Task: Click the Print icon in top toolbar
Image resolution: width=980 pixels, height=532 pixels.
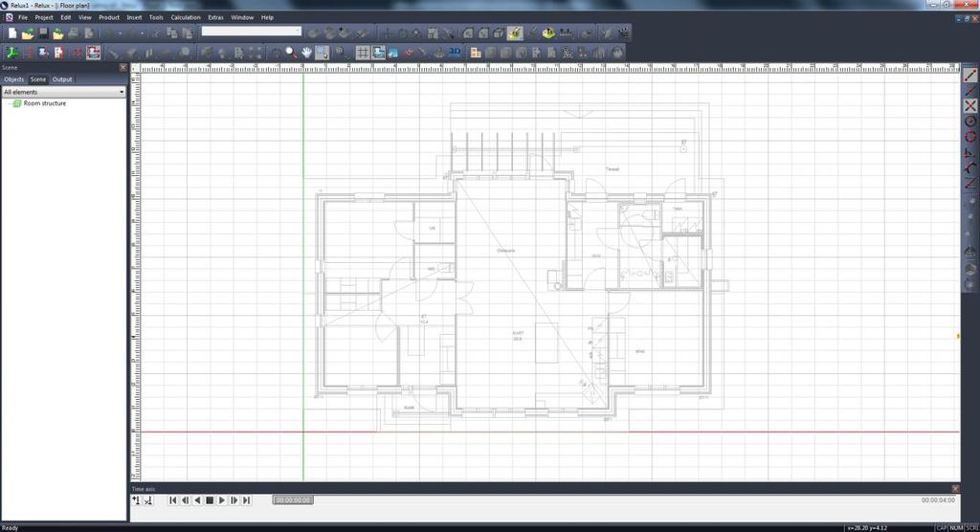Action: tap(73, 33)
